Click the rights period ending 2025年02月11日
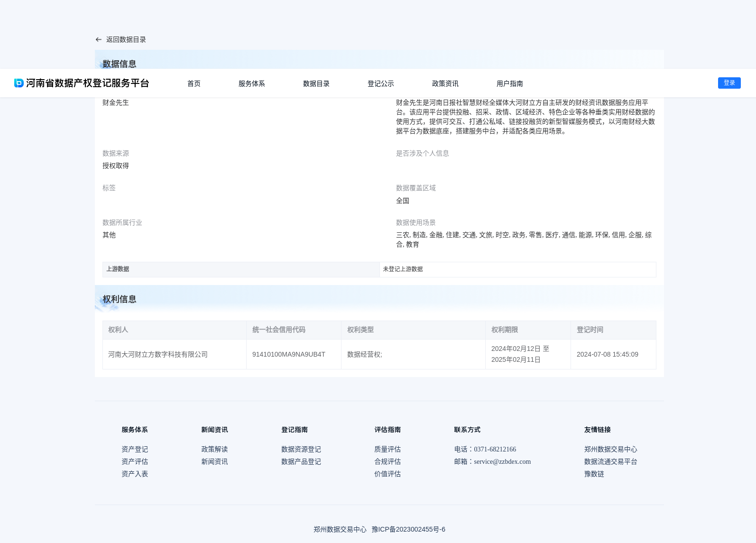The height and width of the screenshot is (543, 756). 516,359
